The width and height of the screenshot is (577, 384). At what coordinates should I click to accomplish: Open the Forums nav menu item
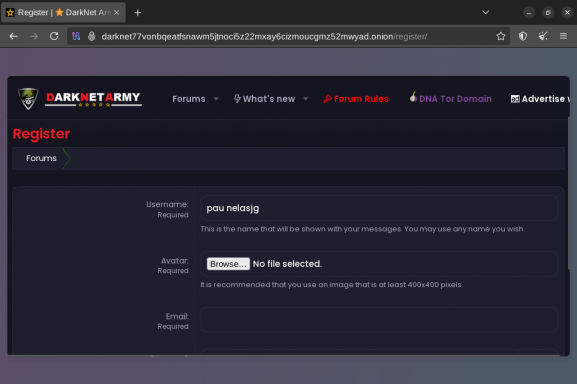(x=188, y=99)
